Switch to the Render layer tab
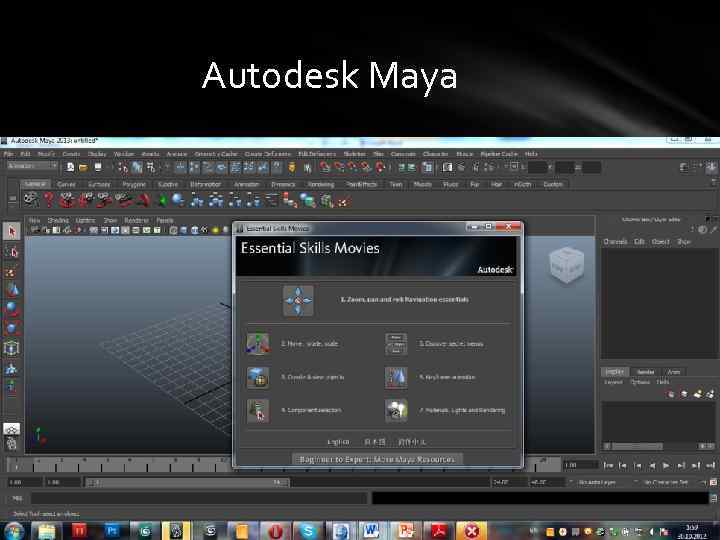The width and height of the screenshot is (720, 540). point(645,372)
